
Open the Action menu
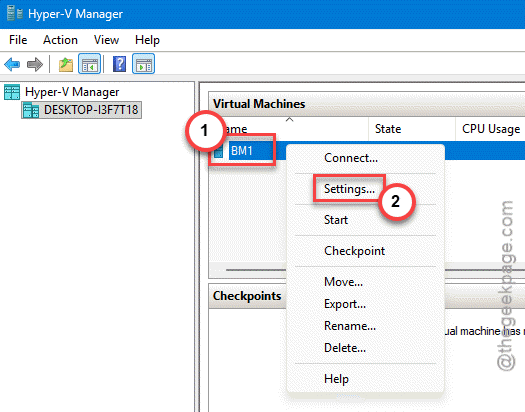60,40
